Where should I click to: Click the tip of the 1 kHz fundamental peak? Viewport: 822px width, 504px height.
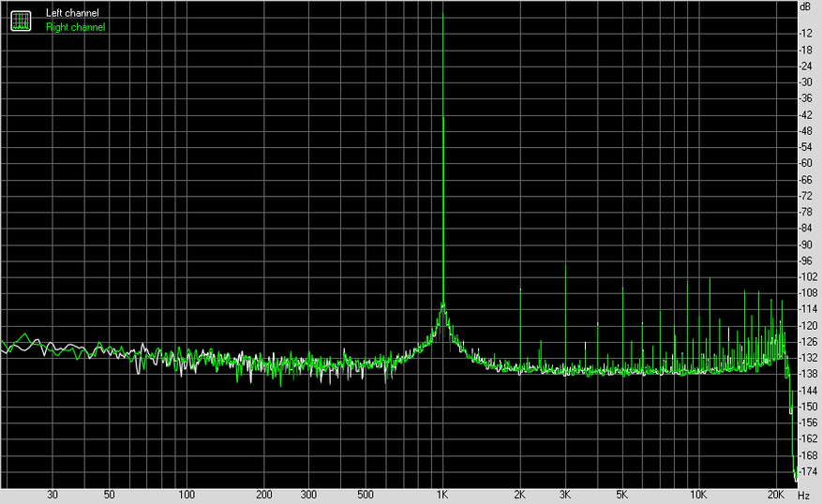(443, 12)
